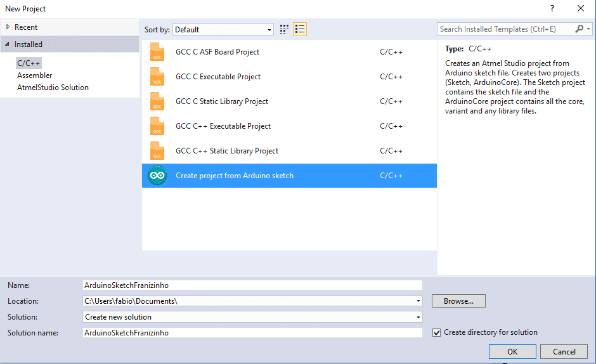Click the GCC C Static Library Project icon
The width and height of the screenshot is (596, 364).
click(x=157, y=101)
